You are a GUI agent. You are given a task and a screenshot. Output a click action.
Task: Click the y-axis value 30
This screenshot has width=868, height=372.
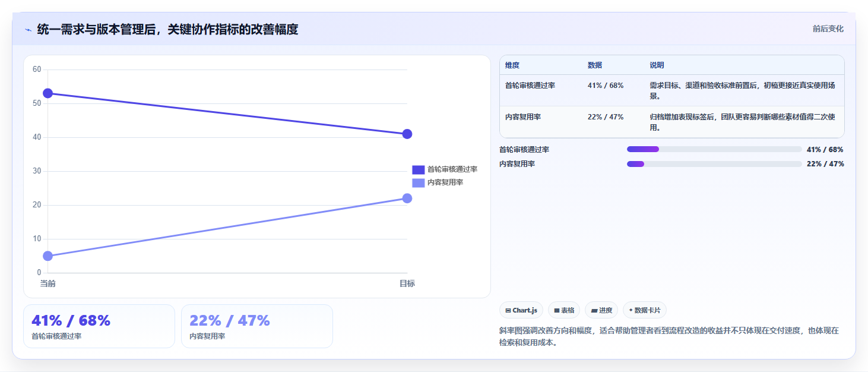37,171
